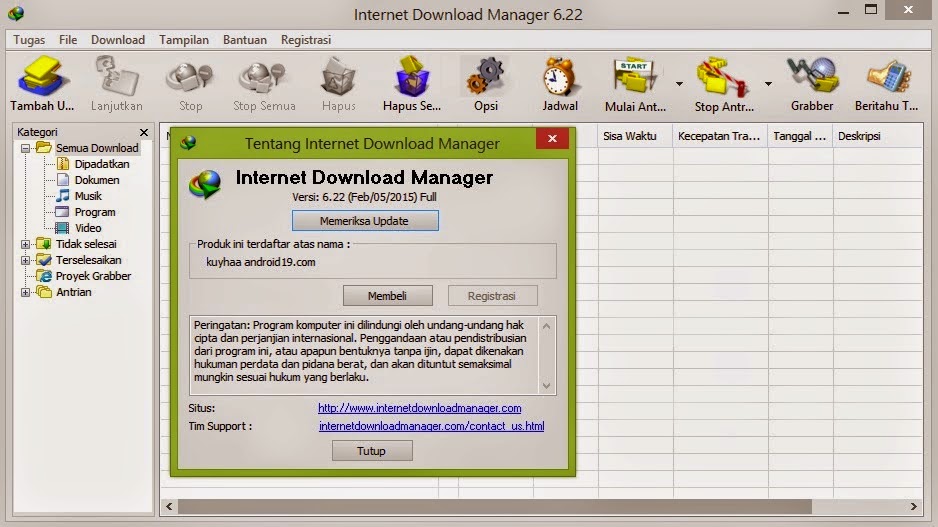Select the Musik category label
This screenshot has width=938, height=527.
pos(88,196)
